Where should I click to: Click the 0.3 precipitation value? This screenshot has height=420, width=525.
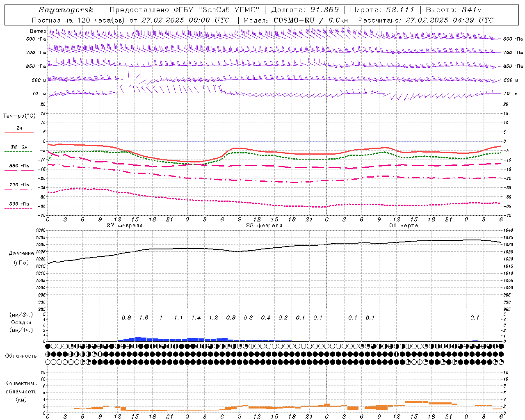(x=248, y=317)
